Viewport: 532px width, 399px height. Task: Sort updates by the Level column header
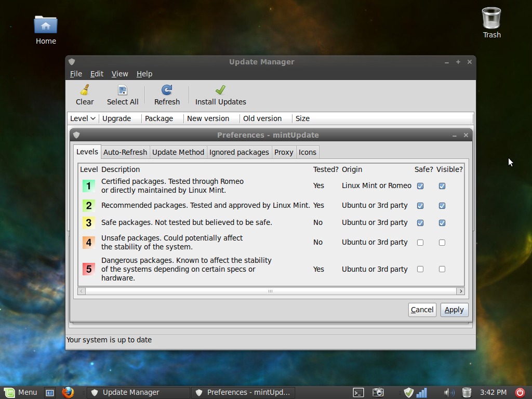(83, 118)
